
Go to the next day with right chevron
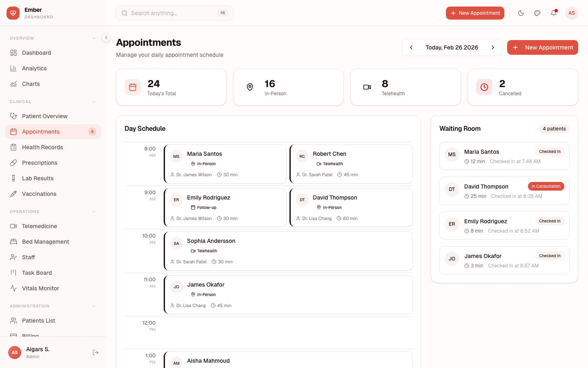[493, 47]
